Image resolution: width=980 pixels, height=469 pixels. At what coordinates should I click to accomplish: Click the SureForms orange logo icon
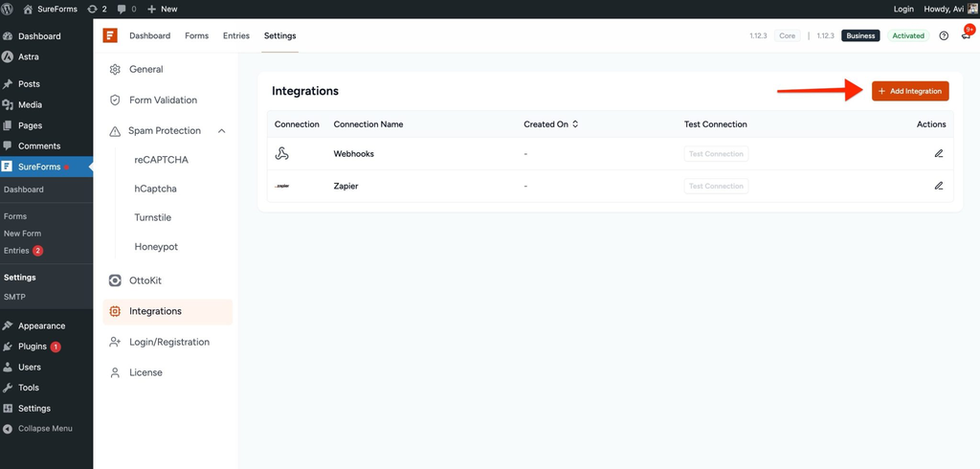[x=110, y=35]
